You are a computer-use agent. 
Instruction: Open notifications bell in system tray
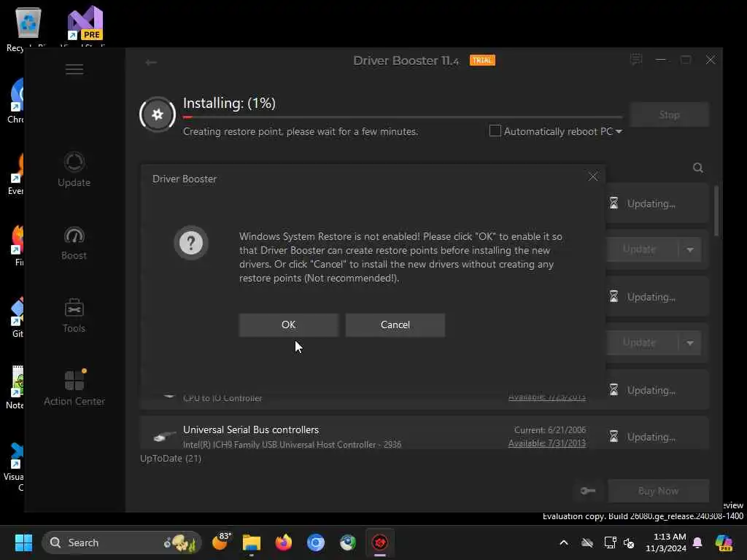tap(697, 542)
